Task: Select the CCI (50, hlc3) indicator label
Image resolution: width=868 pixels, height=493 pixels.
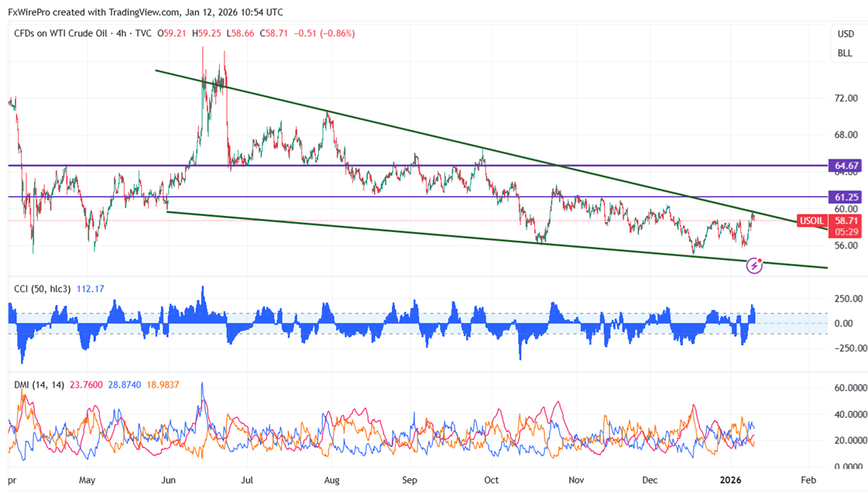Action: 43,289
